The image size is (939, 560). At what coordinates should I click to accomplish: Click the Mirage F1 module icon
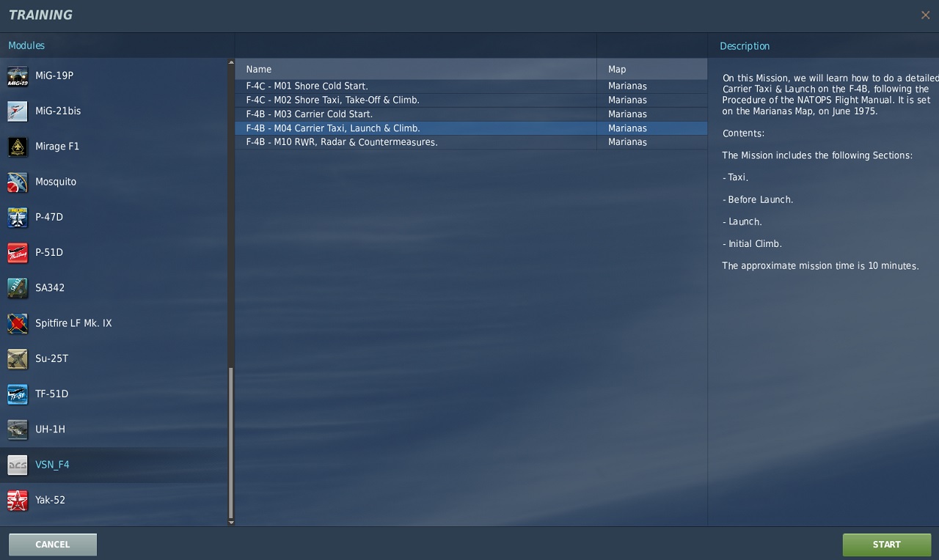point(18,147)
